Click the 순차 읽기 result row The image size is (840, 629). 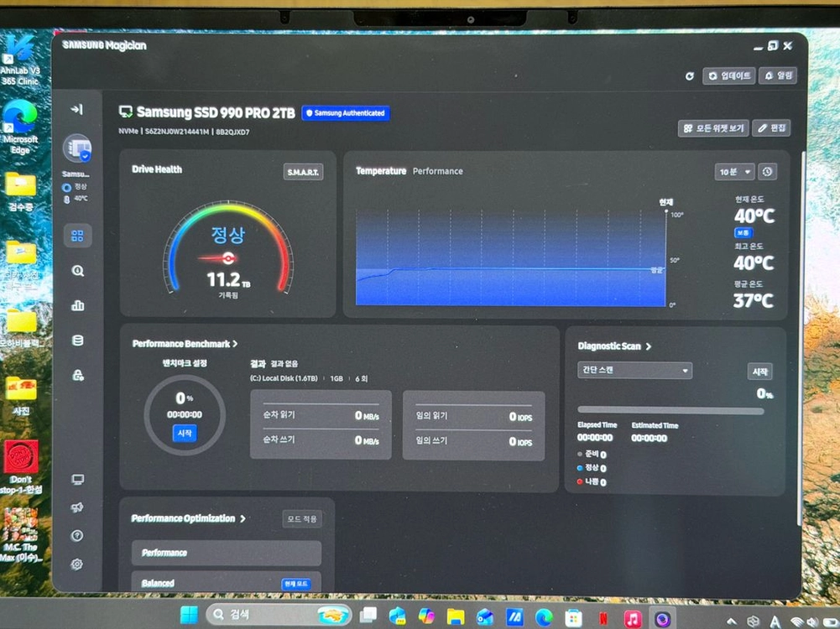point(321,415)
